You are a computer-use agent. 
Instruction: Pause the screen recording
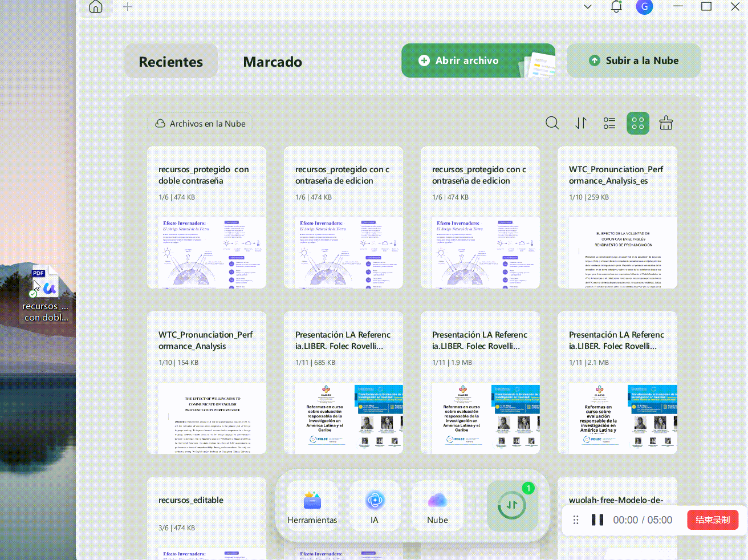pos(597,520)
